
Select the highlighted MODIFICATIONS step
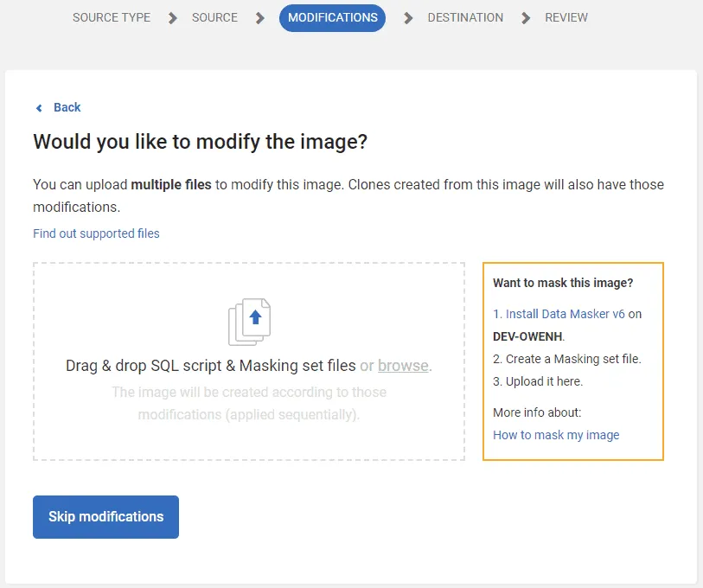(x=332, y=17)
